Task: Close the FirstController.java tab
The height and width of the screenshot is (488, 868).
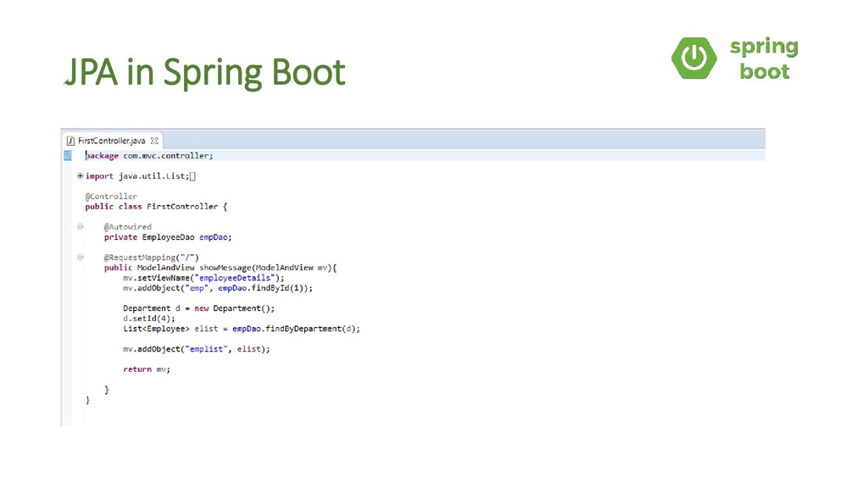Action: (154, 141)
